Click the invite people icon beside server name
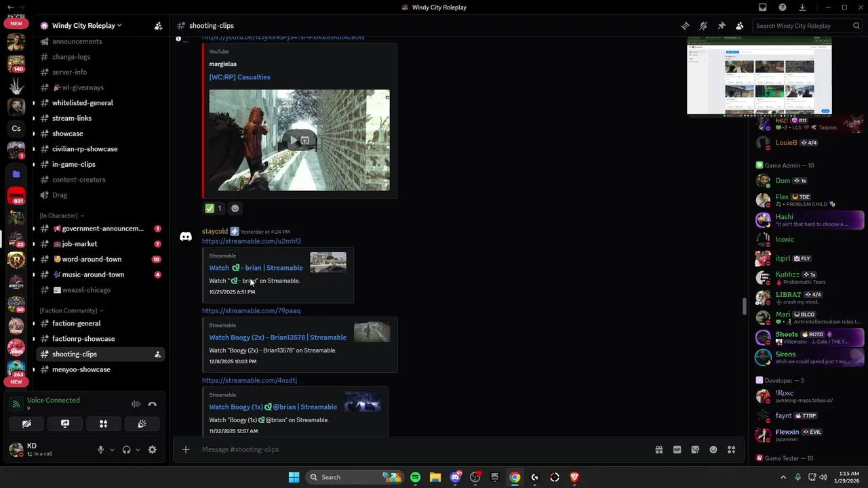 click(x=158, y=26)
